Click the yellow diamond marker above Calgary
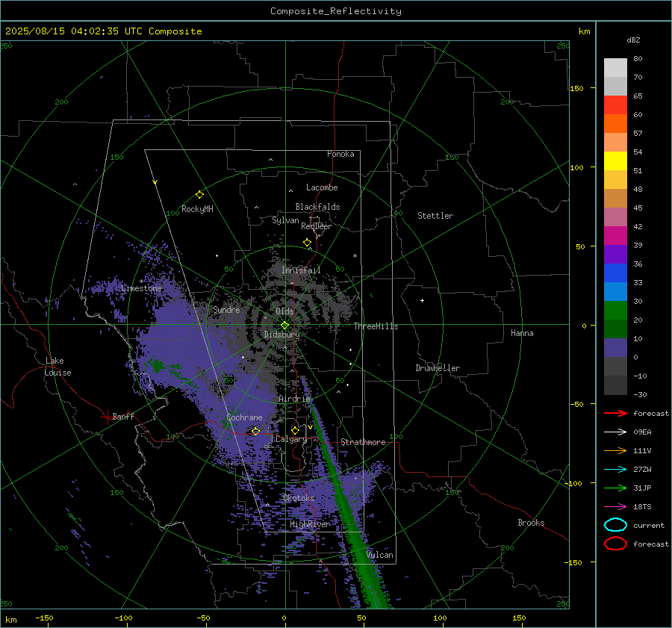The width and height of the screenshot is (672, 628). click(x=295, y=430)
